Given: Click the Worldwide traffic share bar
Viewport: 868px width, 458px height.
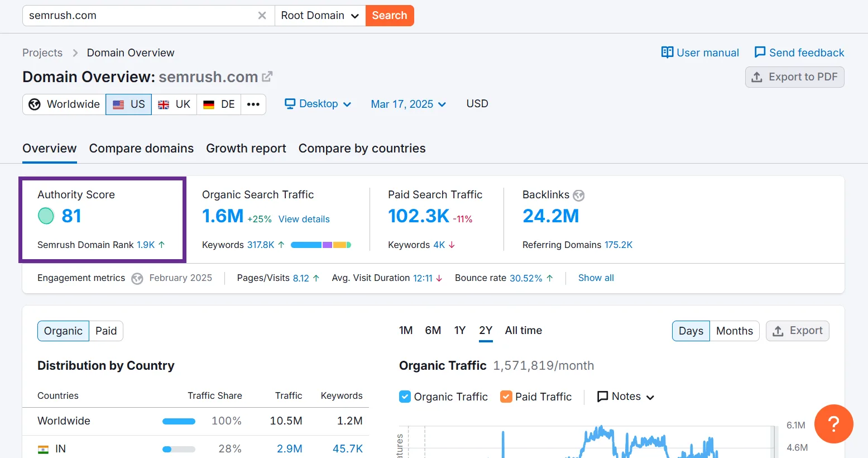Looking at the screenshot, I should point(179,421).
